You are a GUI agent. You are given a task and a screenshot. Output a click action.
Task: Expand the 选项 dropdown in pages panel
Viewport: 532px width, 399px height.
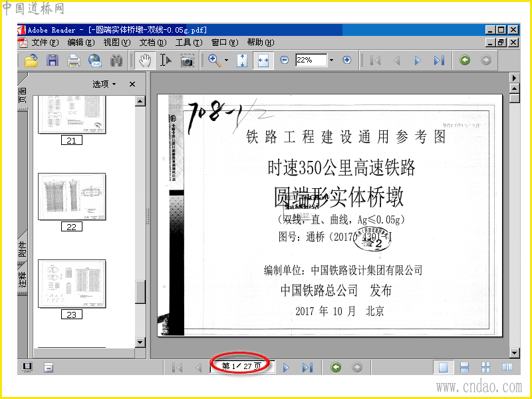pos(104,84)
